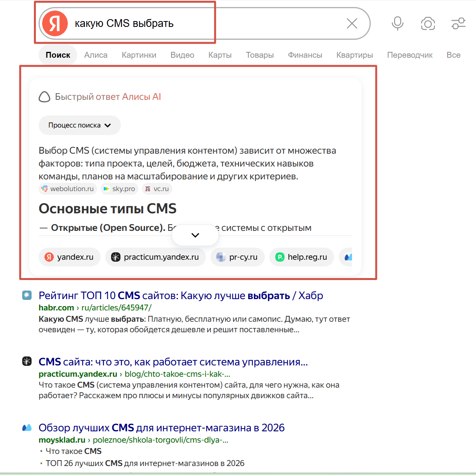
Task: Click the Habr favicon beside first result
Action: [x=27, y=295]
